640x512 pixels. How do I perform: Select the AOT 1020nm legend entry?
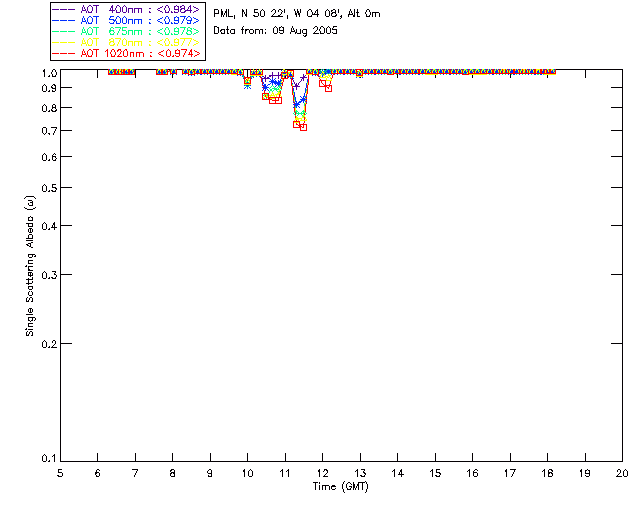(126, 53)
